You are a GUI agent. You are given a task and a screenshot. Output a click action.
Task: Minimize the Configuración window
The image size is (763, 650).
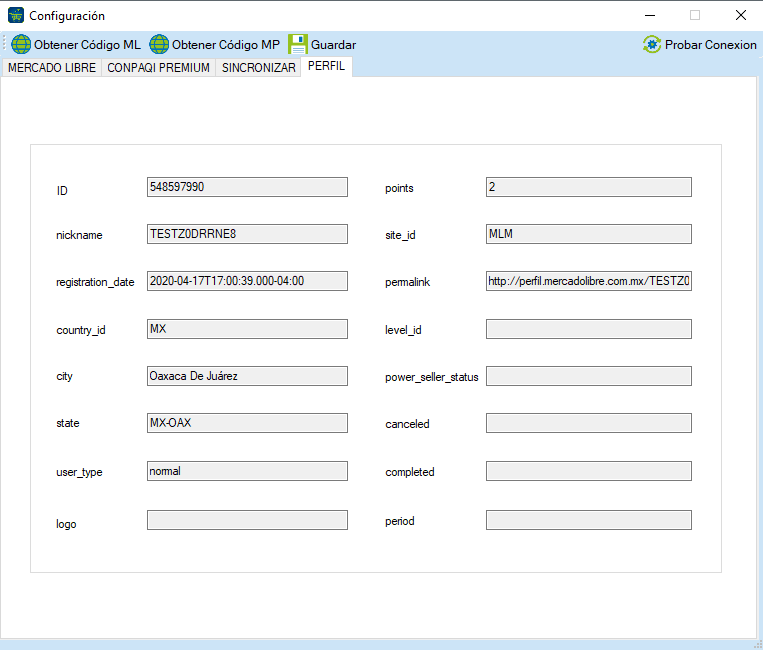(650, 16)
